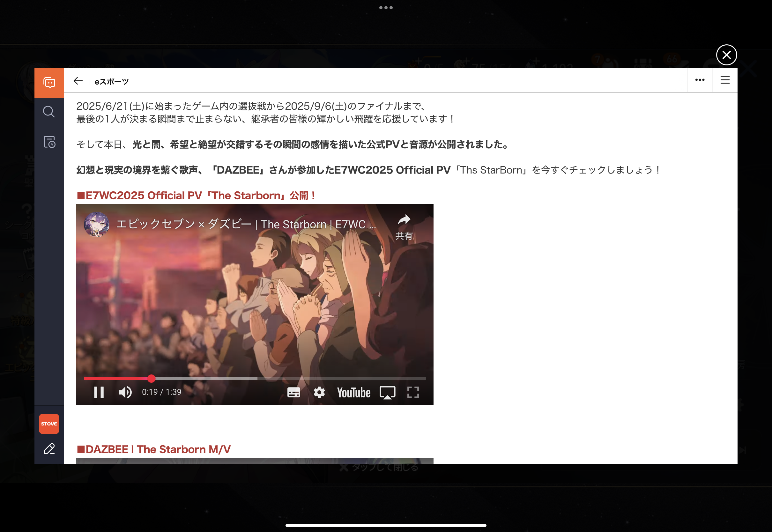Open the three-dot more options menu

700,80
